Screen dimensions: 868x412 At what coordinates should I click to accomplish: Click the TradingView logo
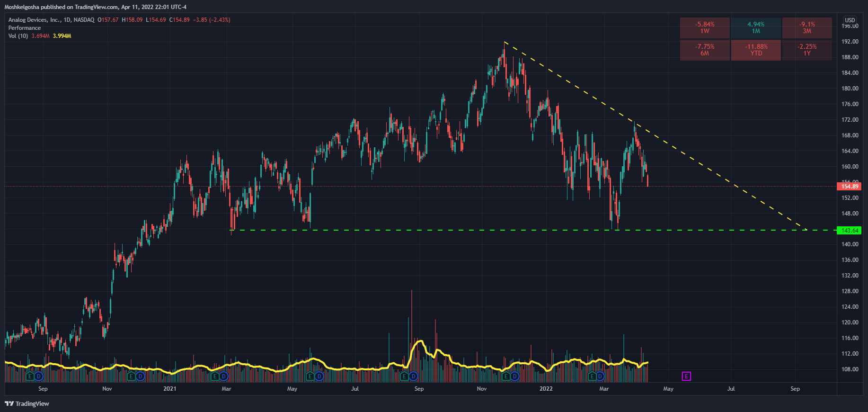point(27,403)
